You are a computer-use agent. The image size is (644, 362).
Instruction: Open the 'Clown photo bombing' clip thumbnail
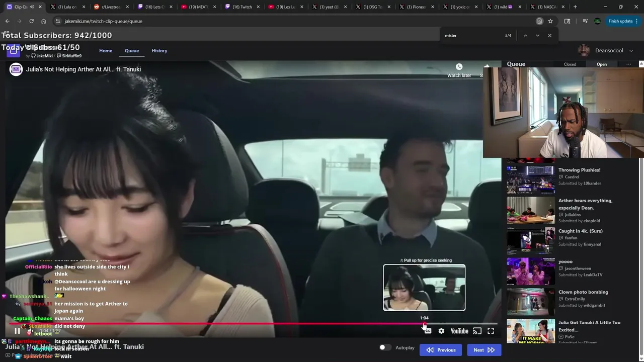tap(531, 302)
